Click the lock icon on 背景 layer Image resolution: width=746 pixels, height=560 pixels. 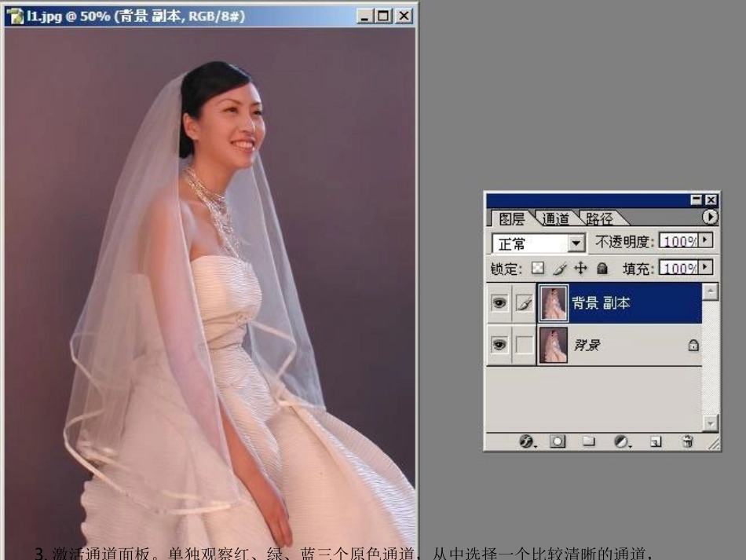coord(693,345)
